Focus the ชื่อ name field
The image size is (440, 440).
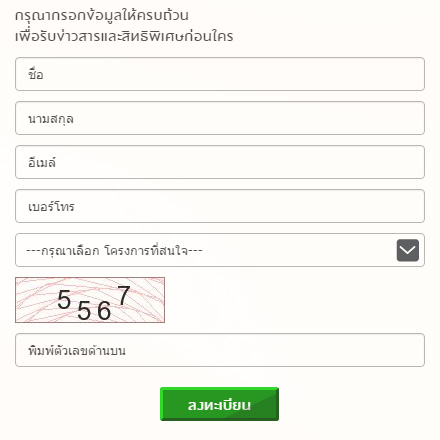click(220, 74)
